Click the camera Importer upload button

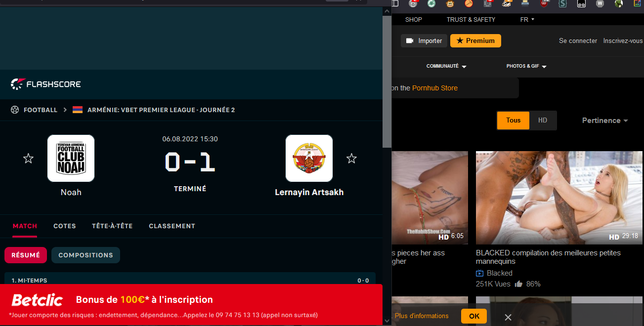pos(424,41)
